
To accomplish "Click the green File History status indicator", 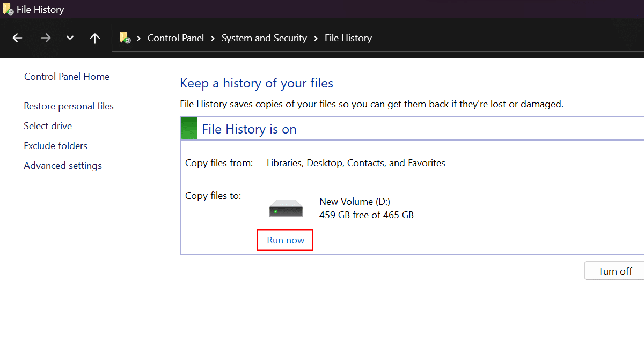I will [x=189, y=129].
